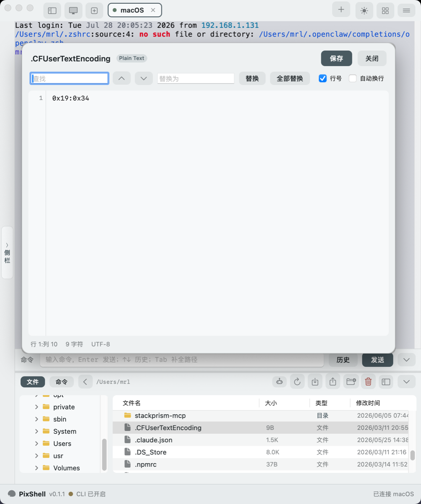
Task: Open command 历史 history
Action: (343, 360)
